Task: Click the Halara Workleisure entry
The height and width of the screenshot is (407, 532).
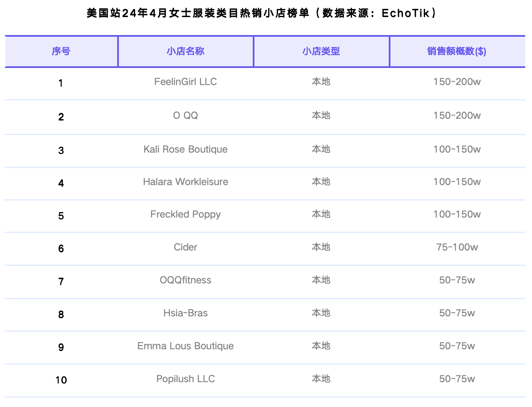Action: point(185,182)
